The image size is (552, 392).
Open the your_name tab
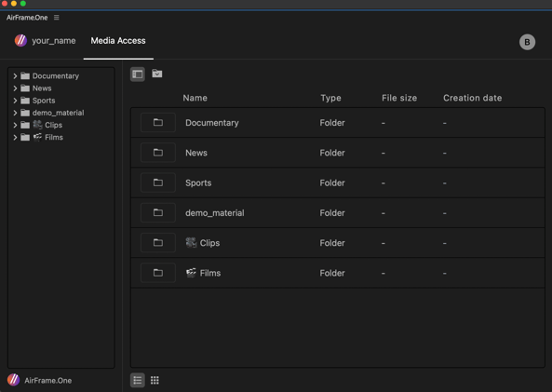53,41
